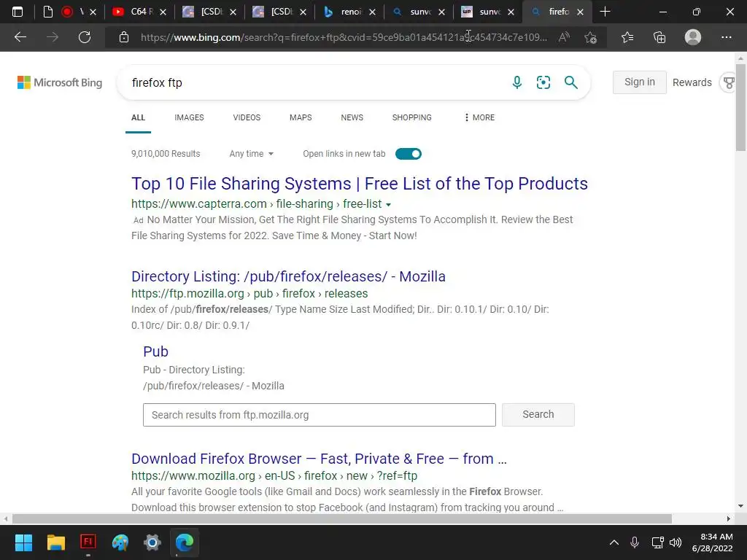Open Paint app on taskbar

click(x=120, y=542)
